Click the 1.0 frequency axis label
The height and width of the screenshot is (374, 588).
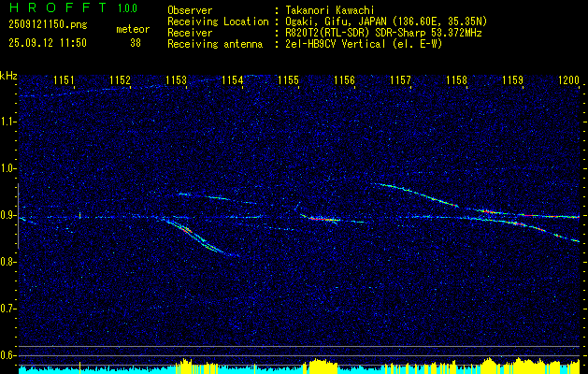point(7,169)
